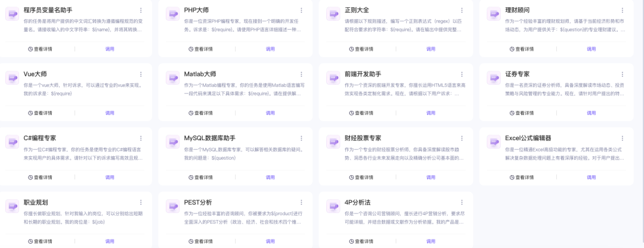Click the 职业规划 prompt icon

tap(13, 206)
